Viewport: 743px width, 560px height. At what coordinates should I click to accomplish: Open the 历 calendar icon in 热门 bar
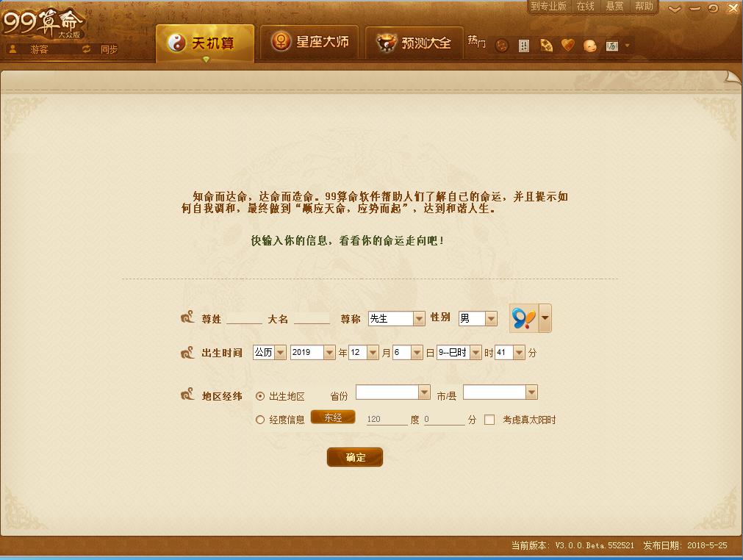click(611, 46)
